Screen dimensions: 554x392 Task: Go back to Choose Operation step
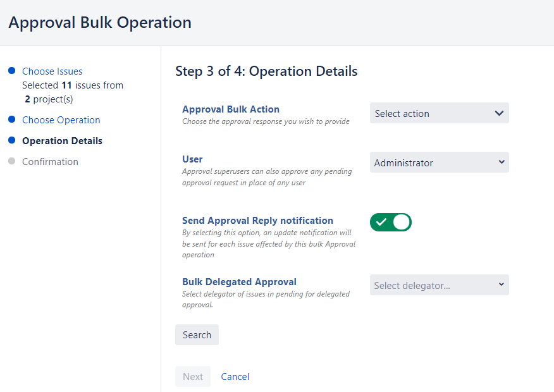[x=61, y=120]
